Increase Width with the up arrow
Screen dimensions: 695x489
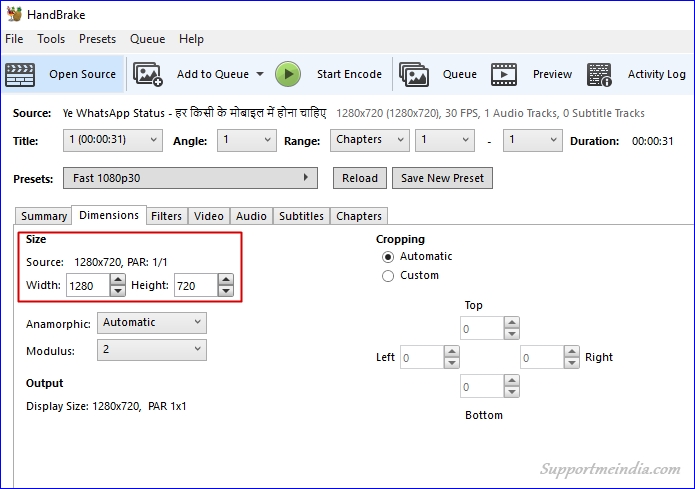(x=117, y=279)
